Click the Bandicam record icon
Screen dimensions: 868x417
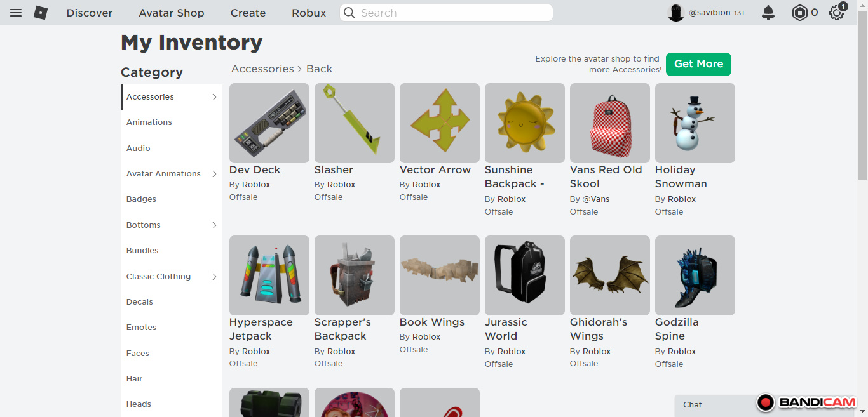click(x=766, y=402)
